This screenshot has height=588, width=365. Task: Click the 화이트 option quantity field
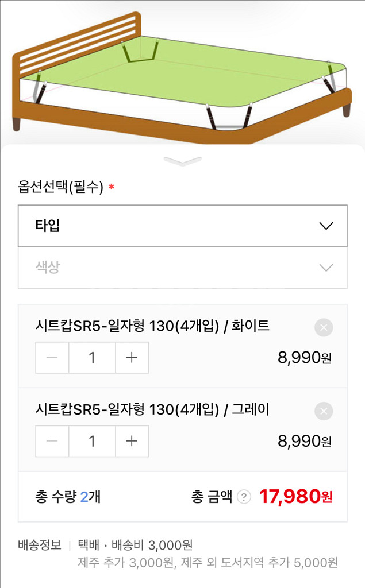click(91, 358)
